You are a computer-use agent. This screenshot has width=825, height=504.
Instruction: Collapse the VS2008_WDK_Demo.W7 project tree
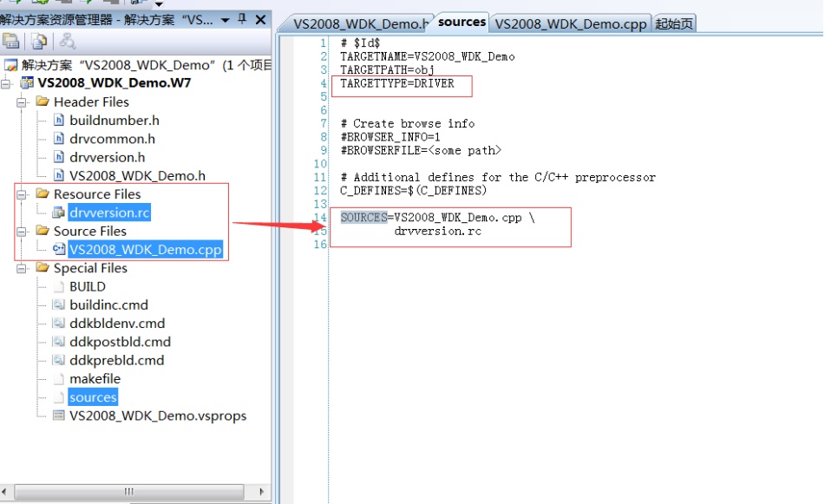pos(6,83)
